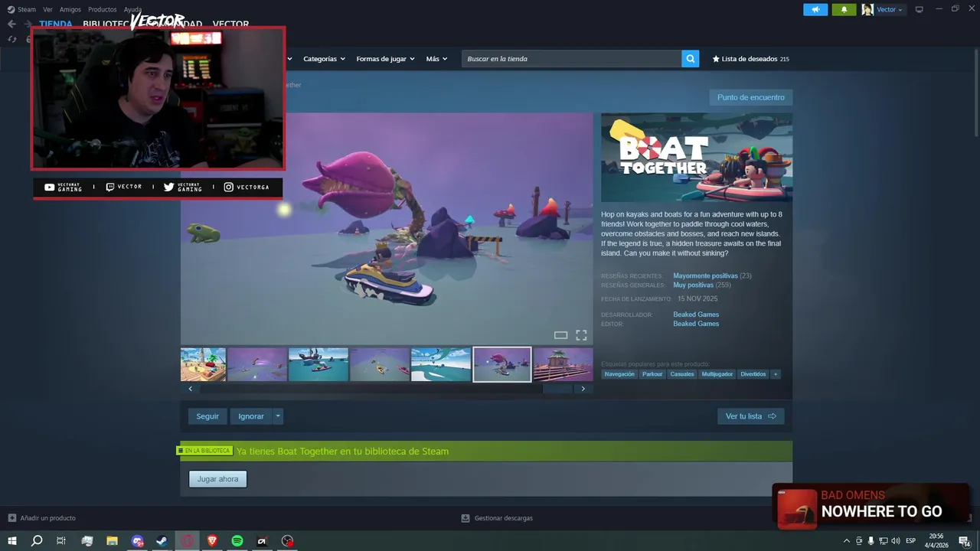Open the Lista de deseados link
980x551 pixels.
pos(750,59)
